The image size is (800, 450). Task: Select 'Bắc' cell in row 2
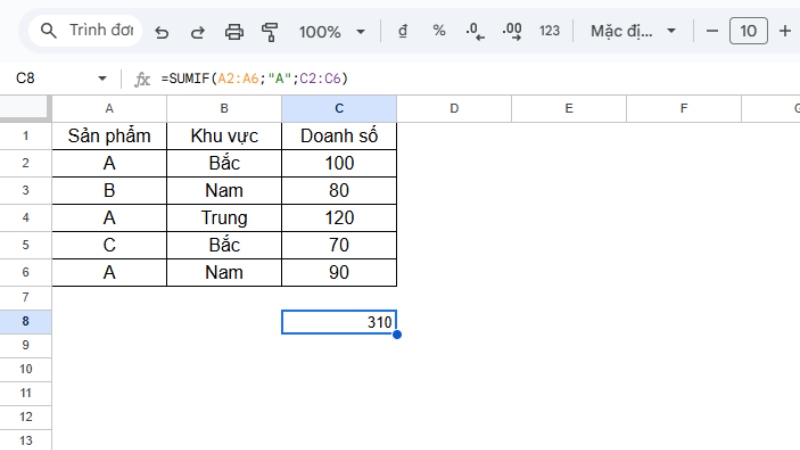click(x=224, y=163)
